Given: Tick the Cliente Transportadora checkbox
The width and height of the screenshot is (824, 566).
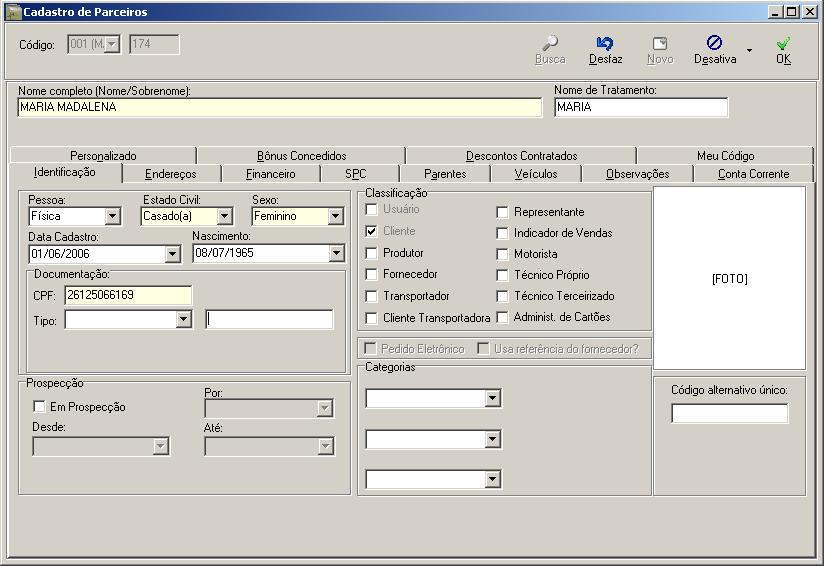Looking at the screenshot, I should point(371,318).
